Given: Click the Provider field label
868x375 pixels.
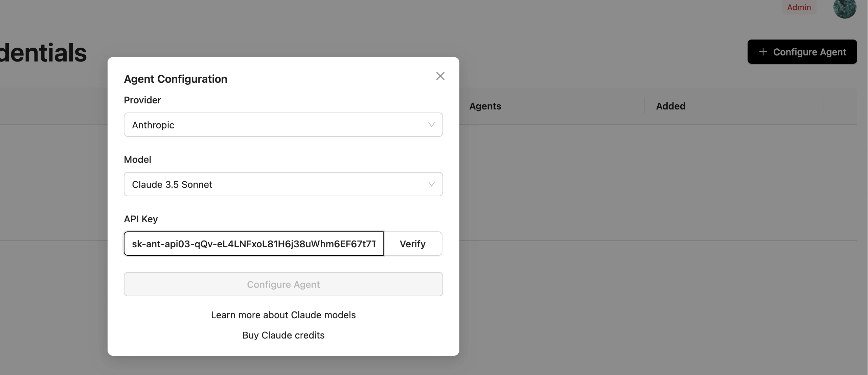Looking at the screenshot, I should (142, 100).
